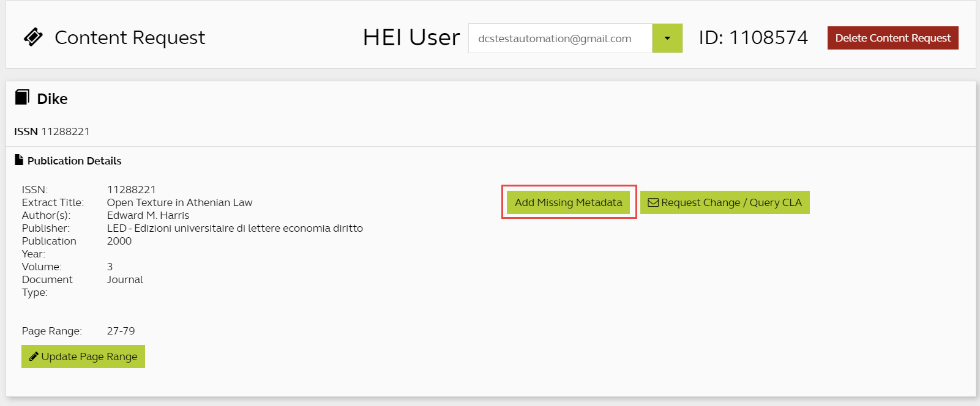Click the Content Request ticket icon
Viewport: 980px width, 406px height.
click(33, 37)
